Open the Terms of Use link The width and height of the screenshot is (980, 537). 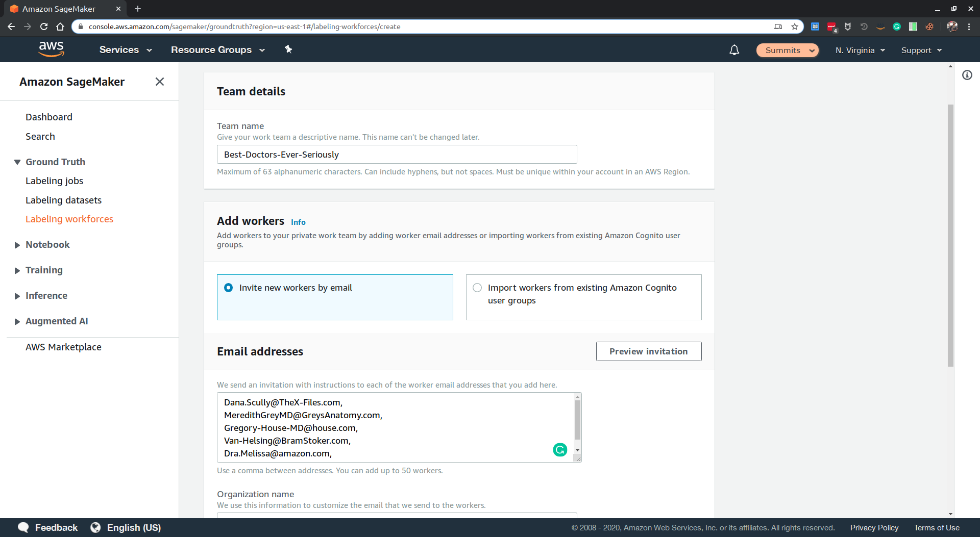click(x=937, y=527)
